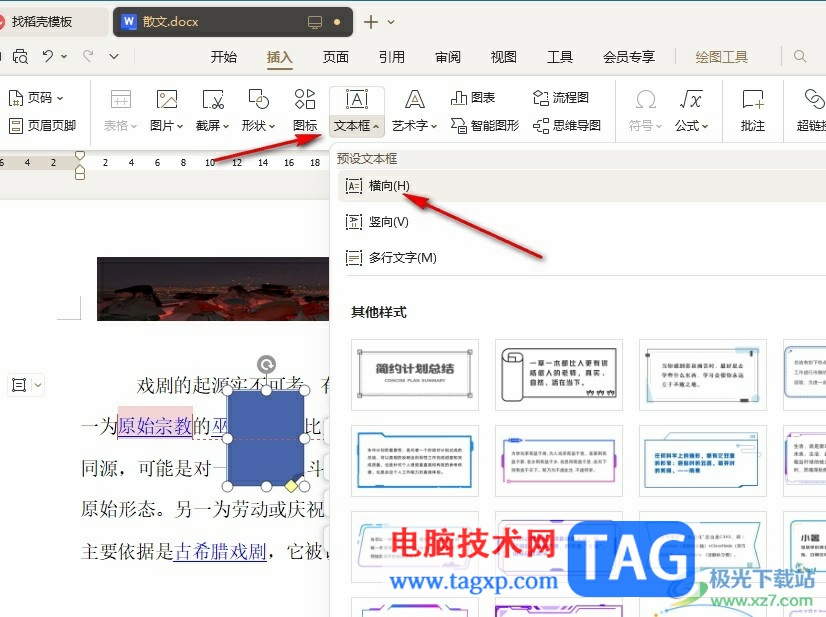Screen dimensions: 826x617
Task: Switch to the 页面 tab
Action: pos(336,57)
